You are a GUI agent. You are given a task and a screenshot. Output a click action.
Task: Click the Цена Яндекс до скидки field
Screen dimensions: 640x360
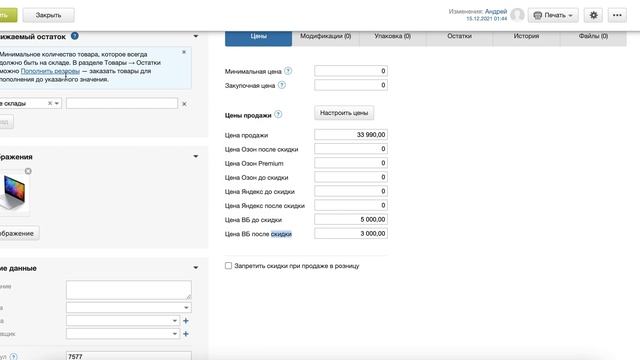pos(351,191)
